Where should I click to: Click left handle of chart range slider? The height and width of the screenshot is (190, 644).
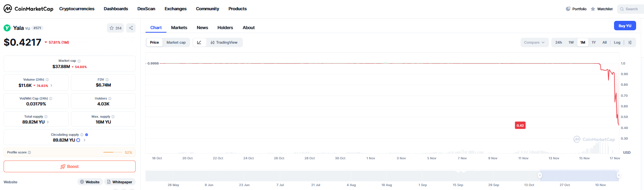pos(540,175)
